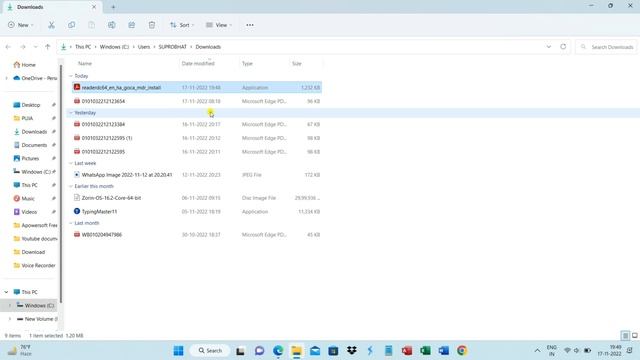Screen dimensions: 640x360
Task: Click the Delete trash icon
Action: [x=152, y=25]
